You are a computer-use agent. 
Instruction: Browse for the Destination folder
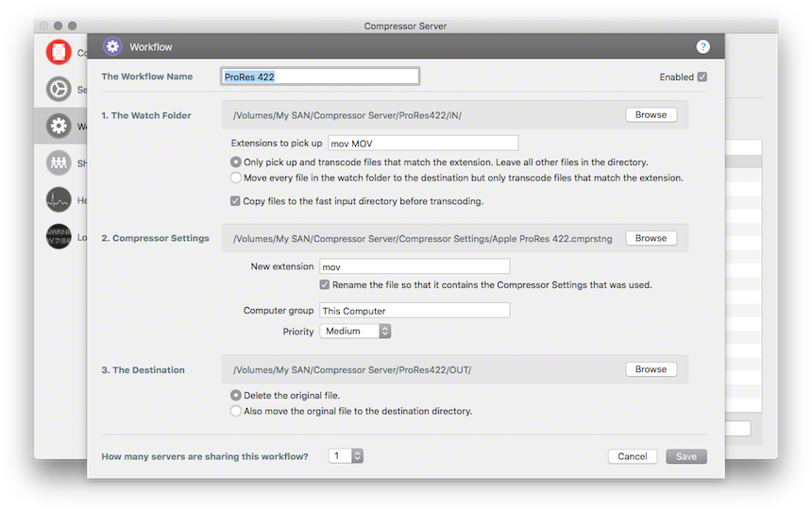(651, 369)
